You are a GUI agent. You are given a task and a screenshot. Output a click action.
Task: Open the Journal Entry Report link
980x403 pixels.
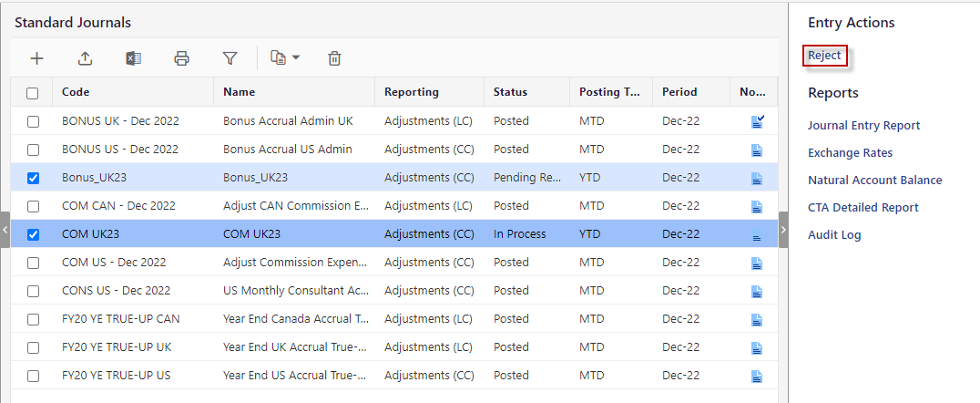click(863, 126)
